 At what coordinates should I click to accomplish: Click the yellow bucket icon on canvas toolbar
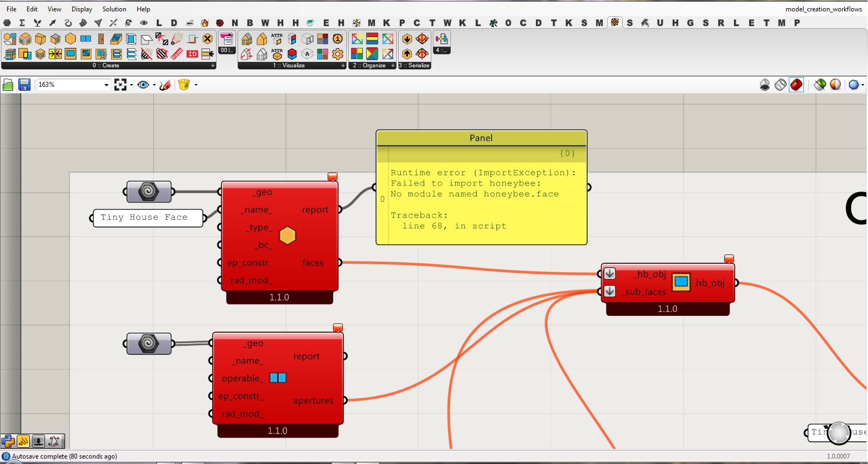(184, 85)
